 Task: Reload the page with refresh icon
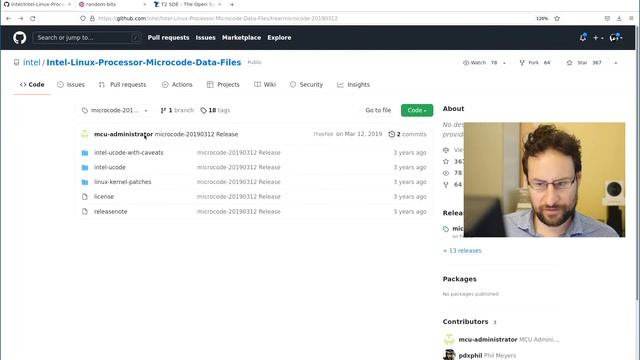33,18
